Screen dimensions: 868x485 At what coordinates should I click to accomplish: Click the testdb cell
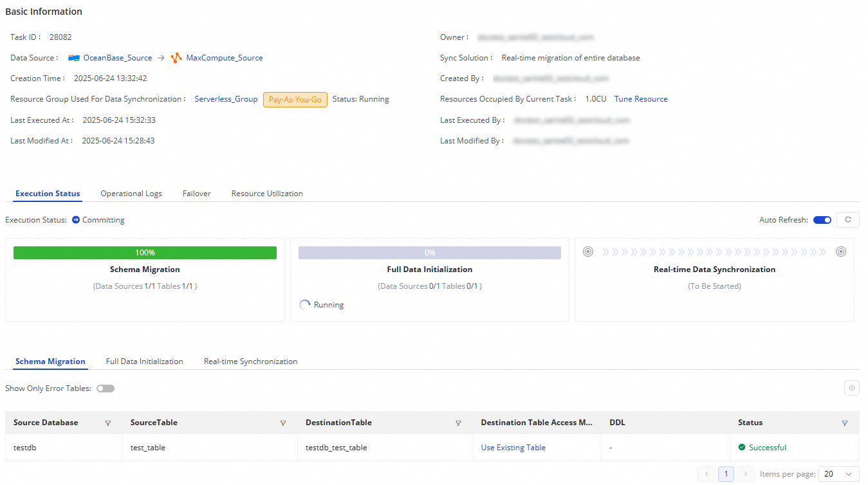24,448
